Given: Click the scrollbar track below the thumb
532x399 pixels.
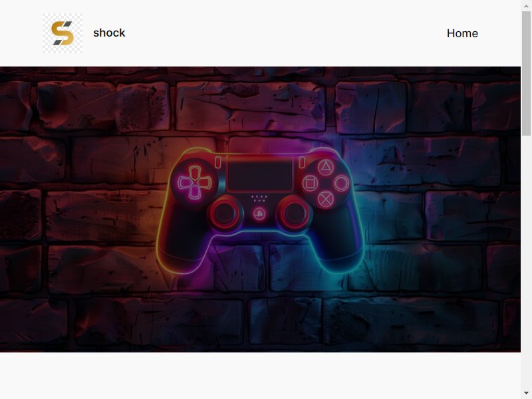Looking at the screenshot, I should (526, 261).
